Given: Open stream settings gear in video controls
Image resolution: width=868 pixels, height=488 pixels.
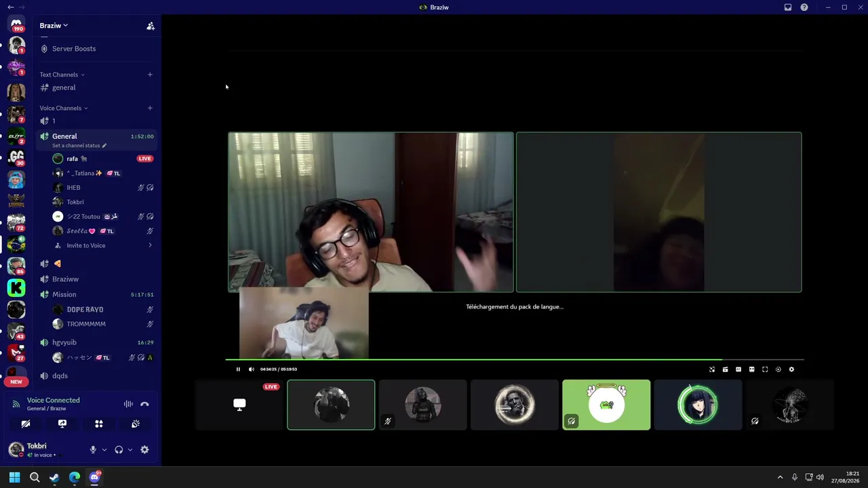Looking at the screenshot, I should tap(791, 369).
